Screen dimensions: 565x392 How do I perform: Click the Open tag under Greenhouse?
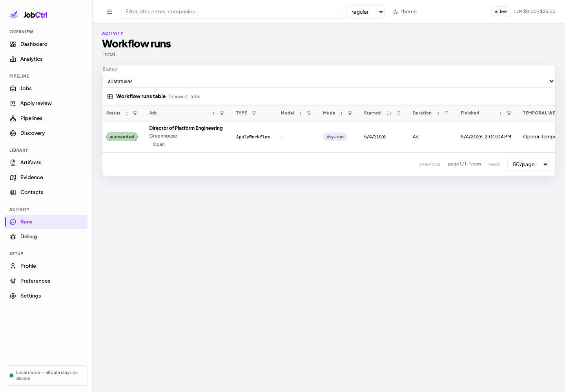coord(159,145)
